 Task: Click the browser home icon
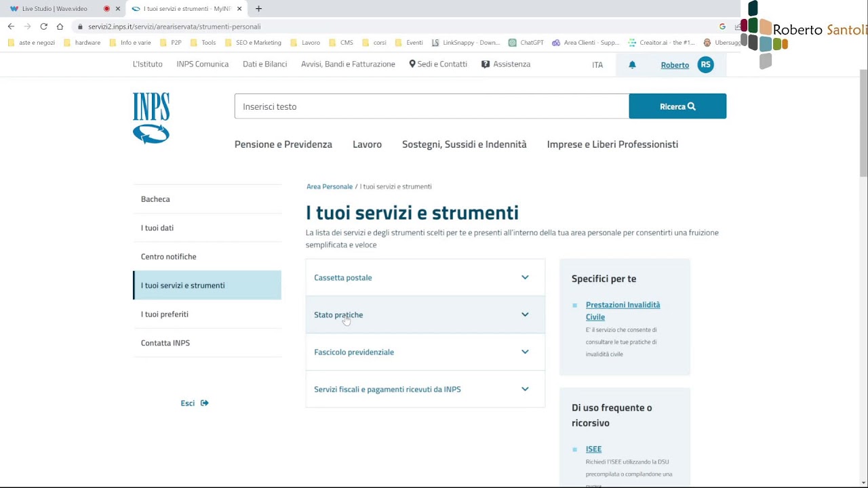pos(60,26)
